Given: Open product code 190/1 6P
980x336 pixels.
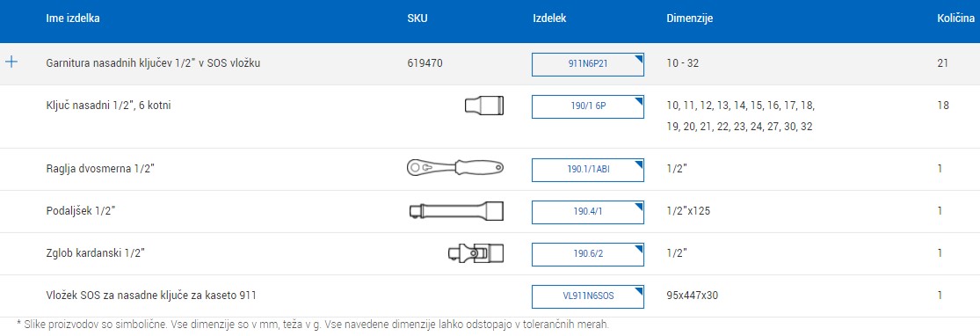Looking at the screenshot, I should pyautogui.click(x=587, y=106).
